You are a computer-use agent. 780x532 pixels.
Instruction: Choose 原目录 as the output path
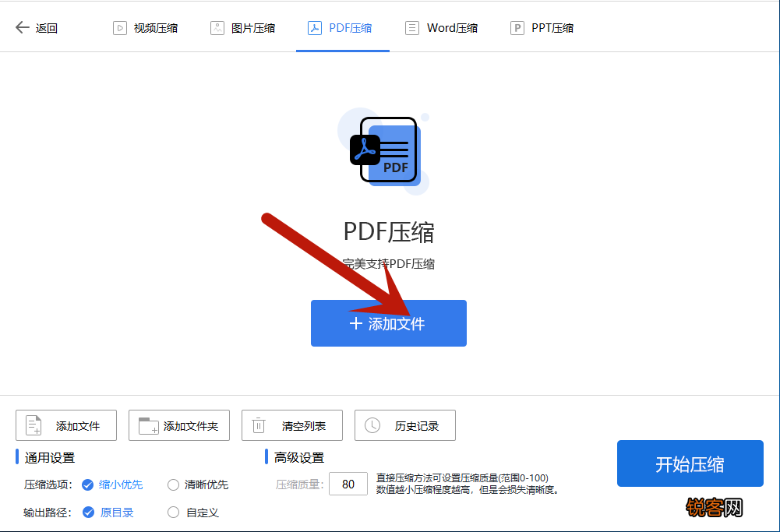(x=108, y=513)
